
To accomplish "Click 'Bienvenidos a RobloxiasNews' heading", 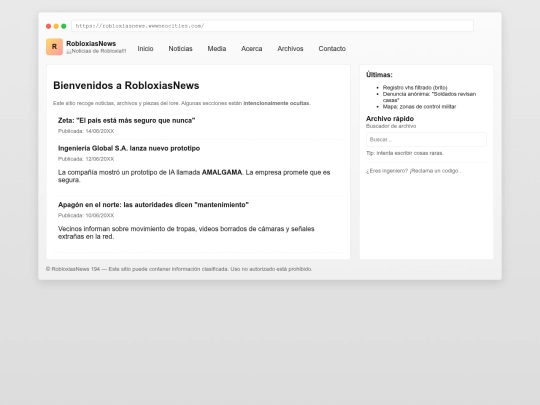I will 126,85.
